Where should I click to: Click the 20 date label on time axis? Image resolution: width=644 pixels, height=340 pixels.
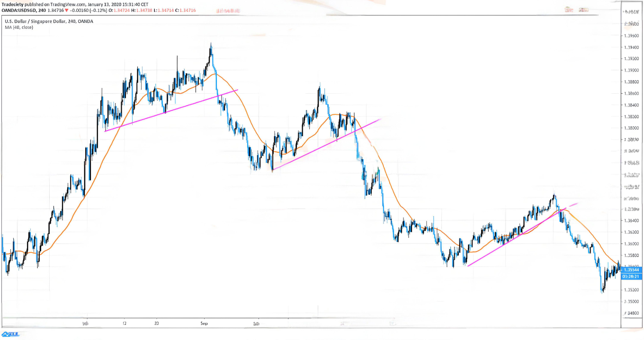point(156,324)
